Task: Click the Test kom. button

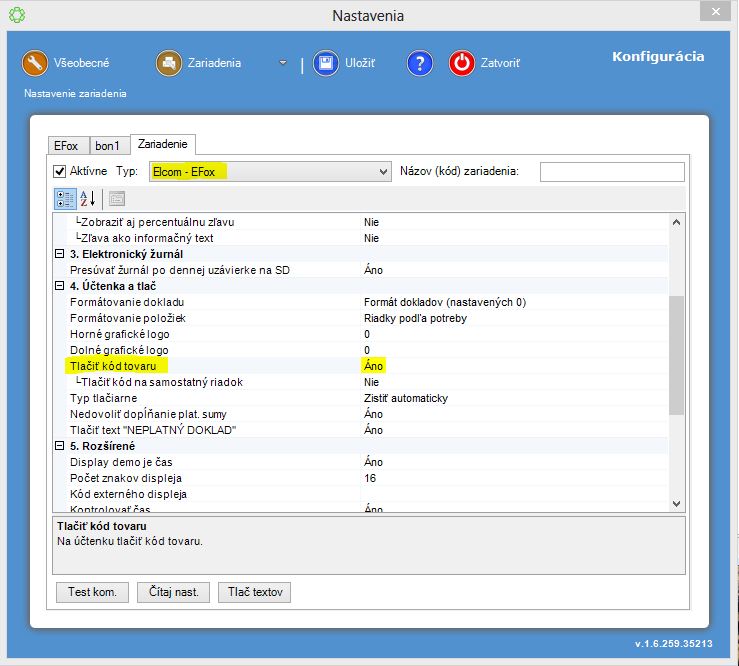Action: tap(92, 592)
